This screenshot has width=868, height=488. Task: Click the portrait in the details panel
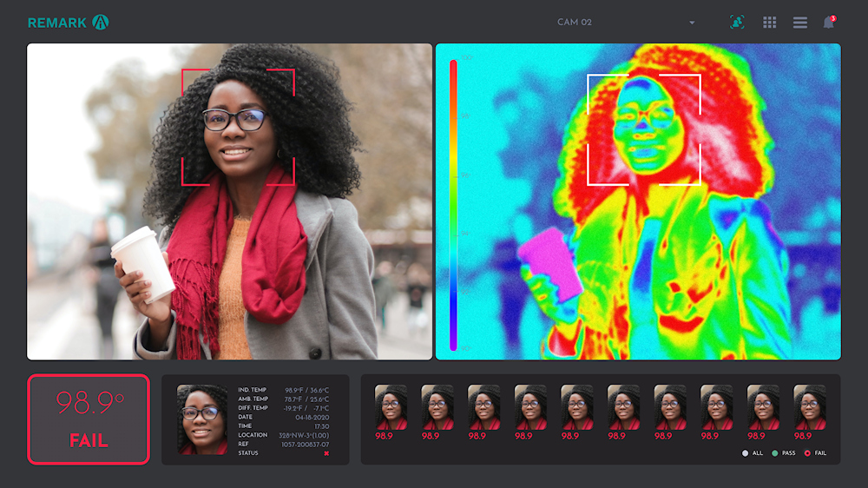[x=202, y=419]
